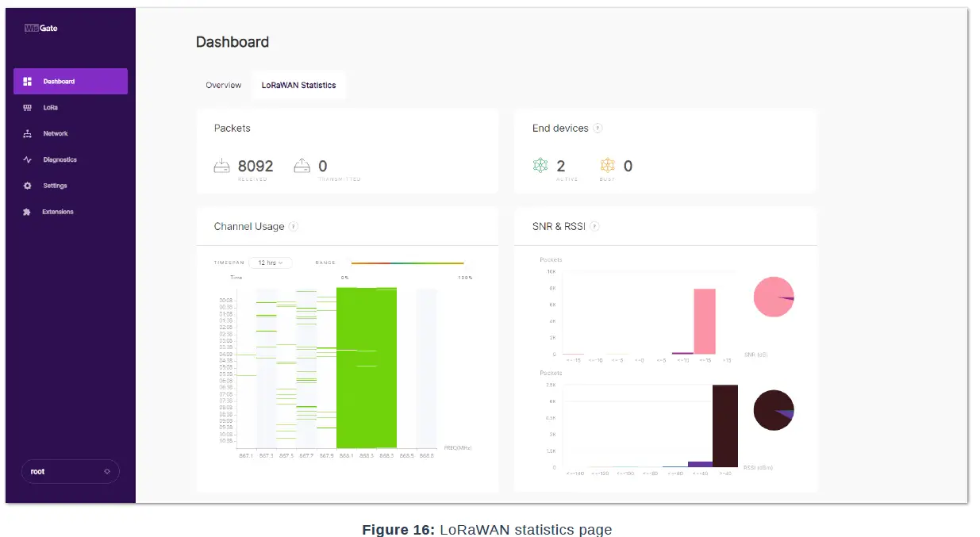
Task: Click help icon next to End devices
Action: point(598,128)
